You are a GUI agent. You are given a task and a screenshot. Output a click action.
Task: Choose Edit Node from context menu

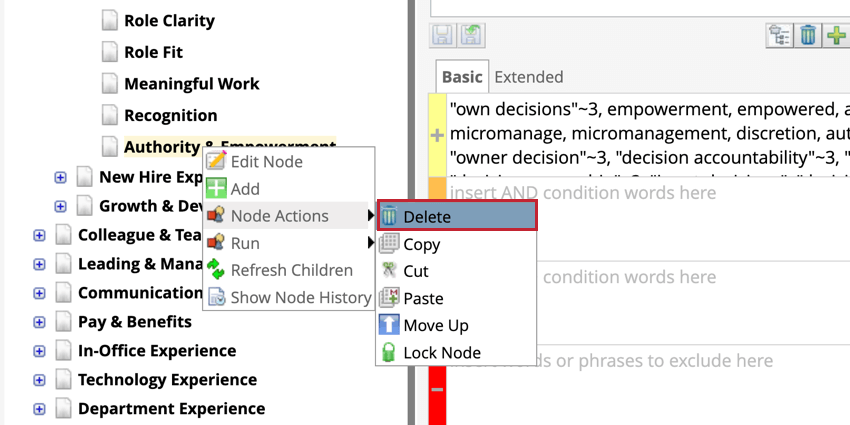266,161
